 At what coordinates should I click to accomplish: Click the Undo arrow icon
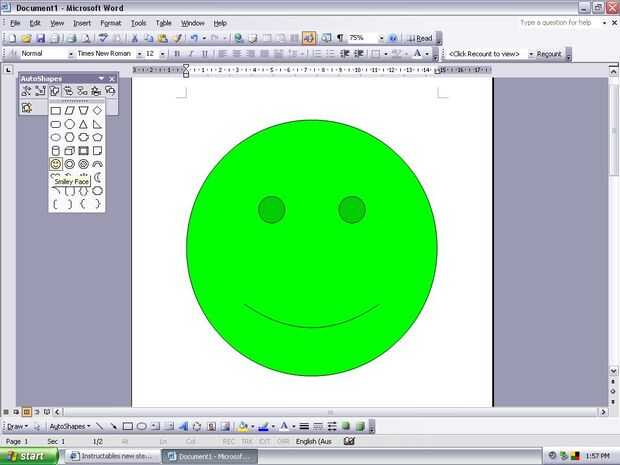point(194,38)
